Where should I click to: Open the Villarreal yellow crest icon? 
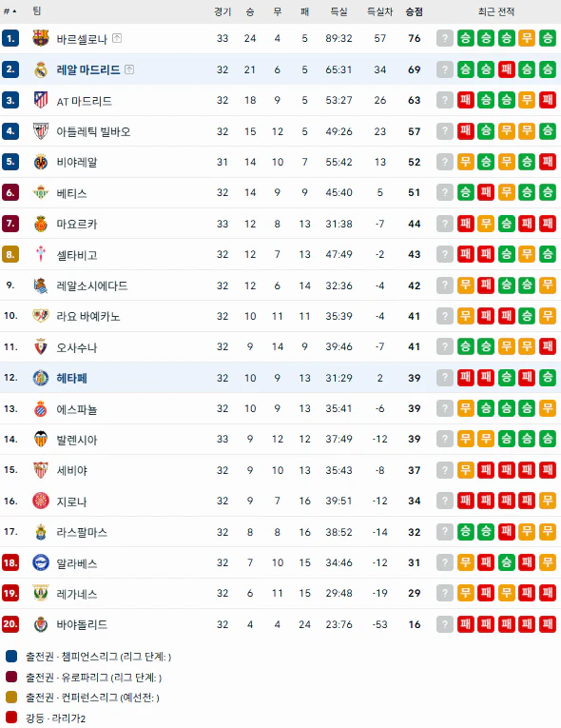[41, 162]
